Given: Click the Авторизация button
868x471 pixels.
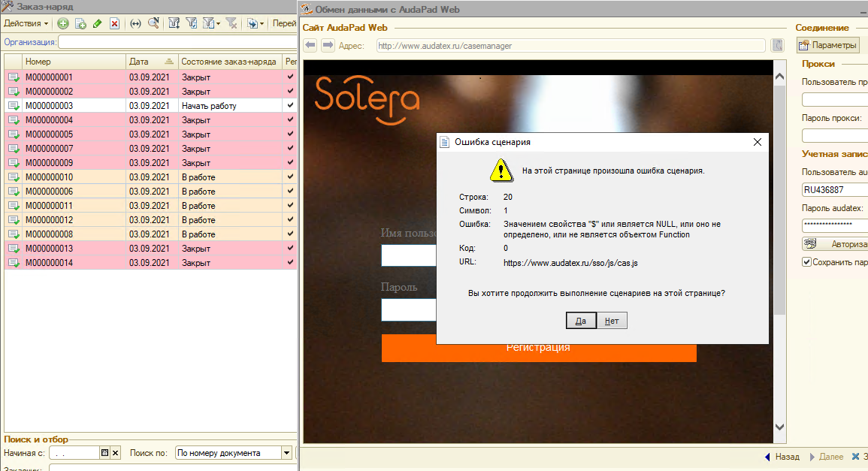Looking at the screenshot, I should pyautogui.click(x=835, y=244).
